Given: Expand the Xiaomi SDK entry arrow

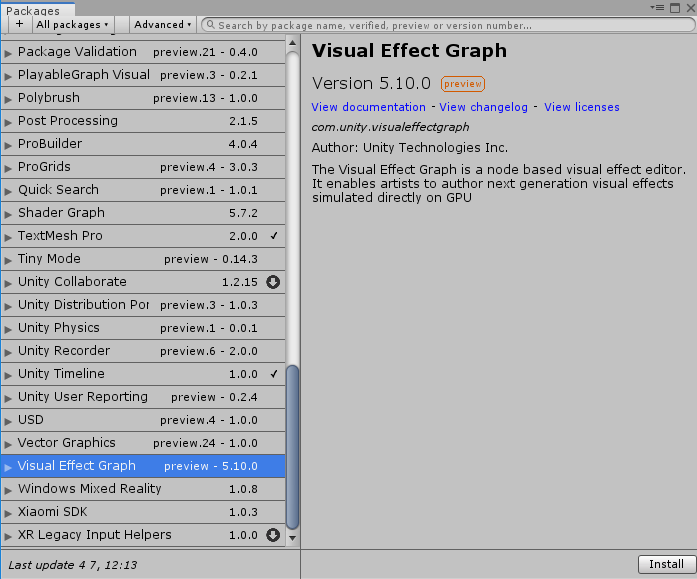Looking at the screenshot, I should [8, 513].
